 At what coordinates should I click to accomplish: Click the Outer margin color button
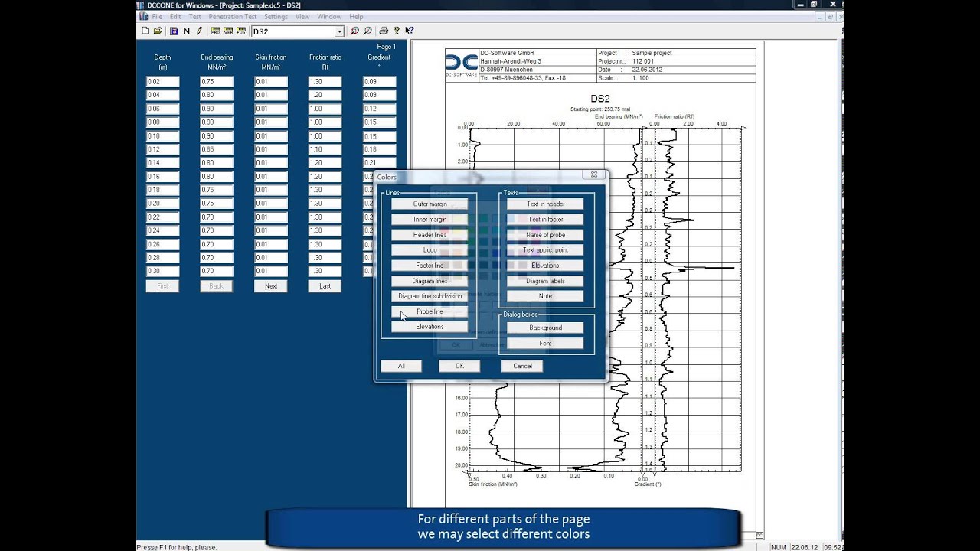[430, 204]
